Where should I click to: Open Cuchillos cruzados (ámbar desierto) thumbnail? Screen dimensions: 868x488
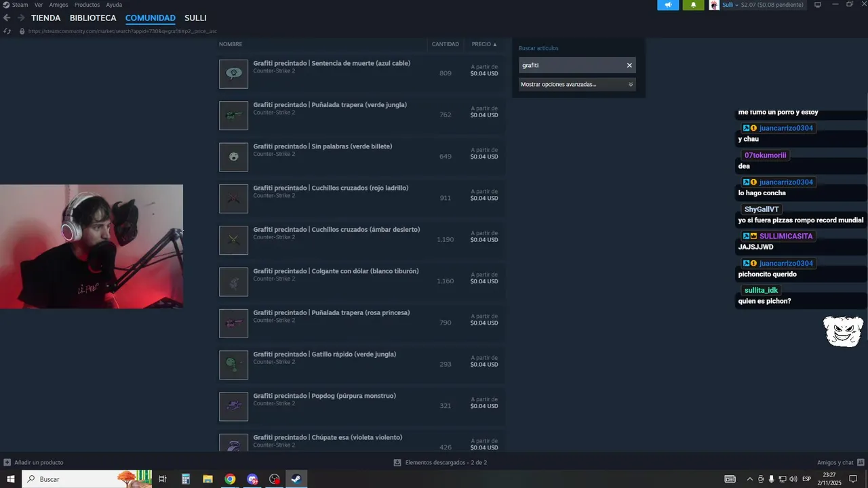point(233,240)
